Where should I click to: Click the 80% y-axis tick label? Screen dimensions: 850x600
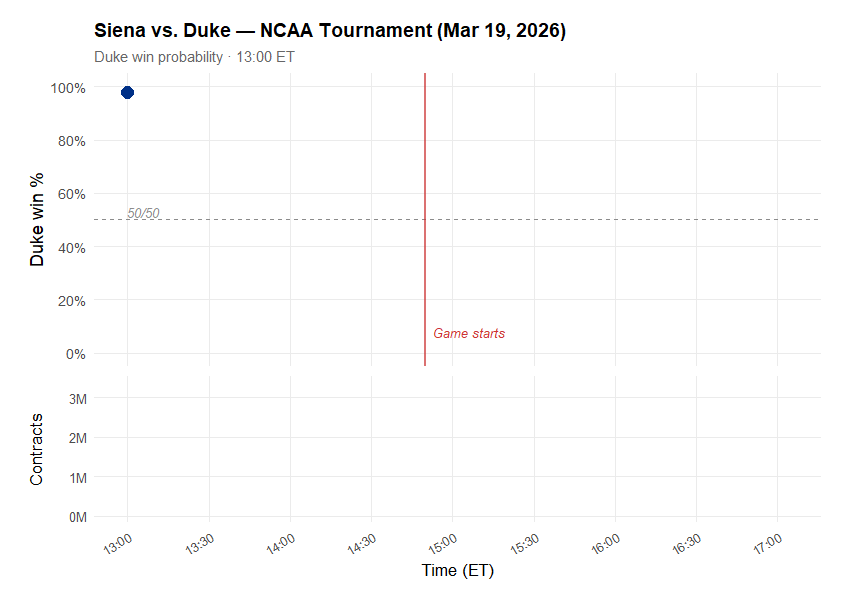(x=72, y=141)
